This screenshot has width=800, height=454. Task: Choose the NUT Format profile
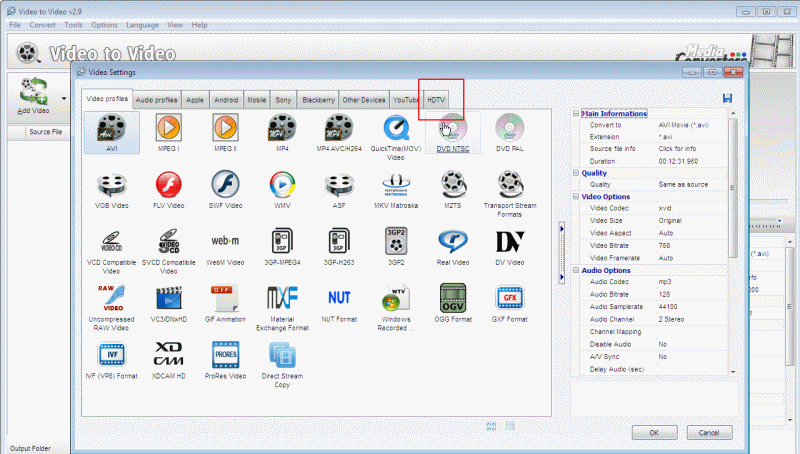pyautogui.click(x=339, y=297)
